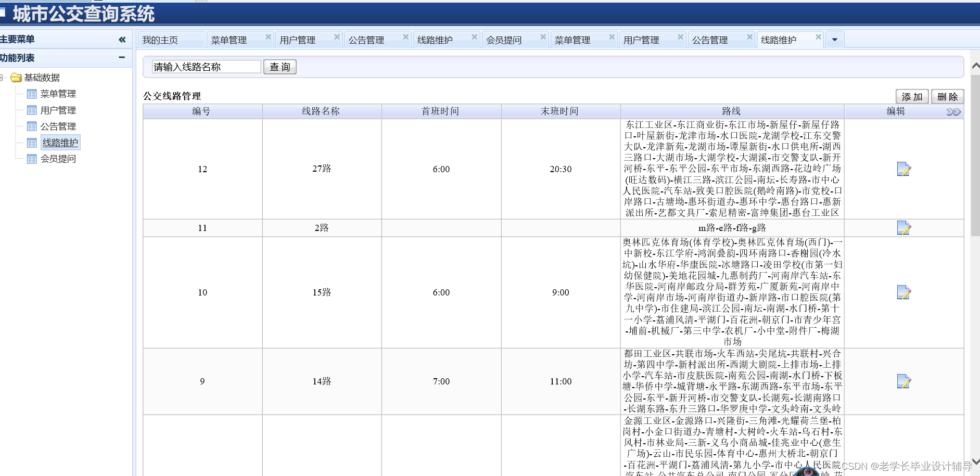Close the rightmost 线路维护 tab
Screen dimensions: 980x476
pyautogui.click(x=819, y=36)
